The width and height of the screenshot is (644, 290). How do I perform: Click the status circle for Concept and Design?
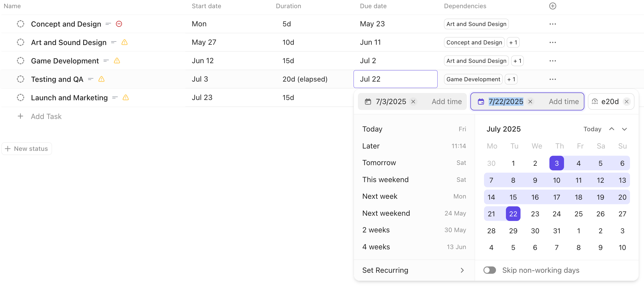[20, 24]
